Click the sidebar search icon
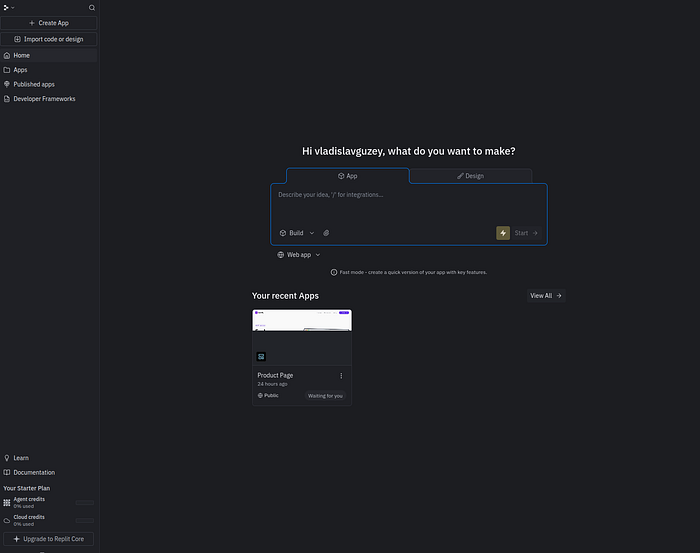This screenshot has height=553, width=700. pyautogui.click(x=92, y=8)
